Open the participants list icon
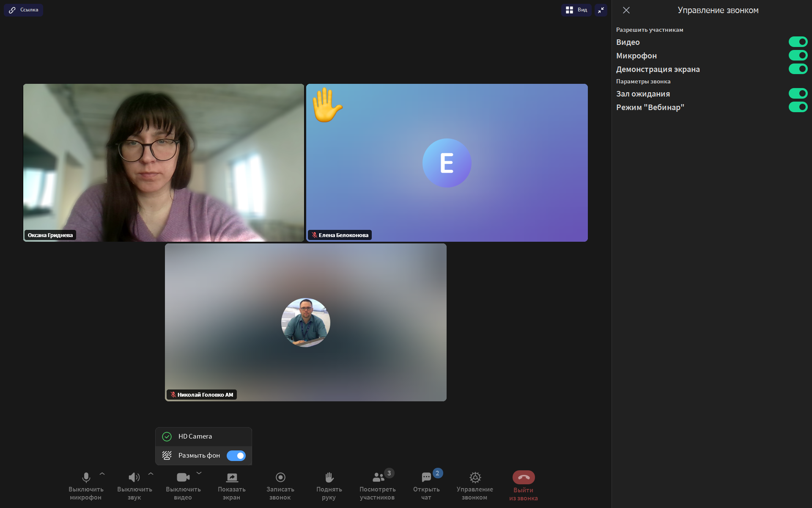Image resolution: width=812 pixels, height=508 pixels. [378, 478]
